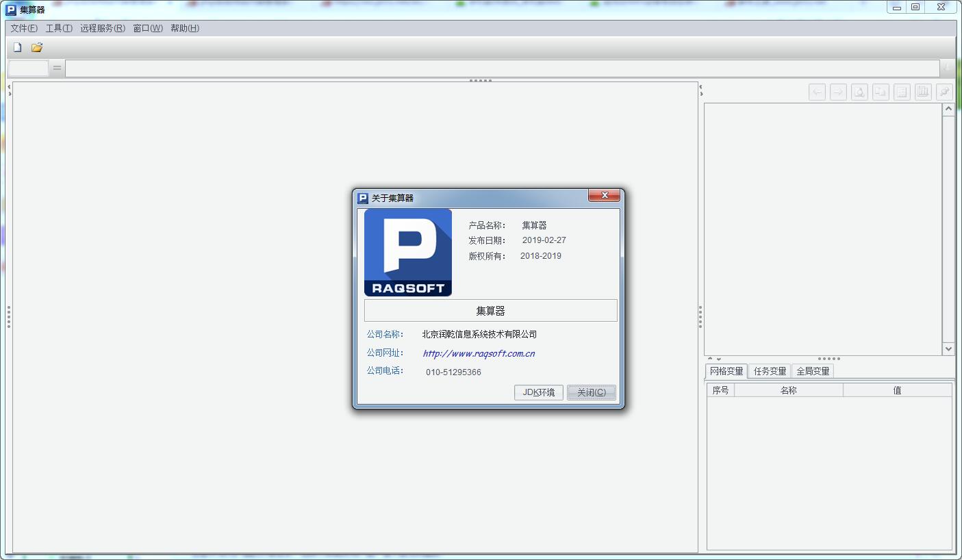
Task: Click the Open folder toolbar icon
Action: (x=37, y=47)
